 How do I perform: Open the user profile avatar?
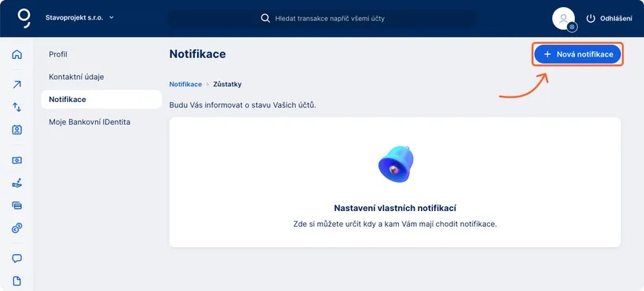563,19
